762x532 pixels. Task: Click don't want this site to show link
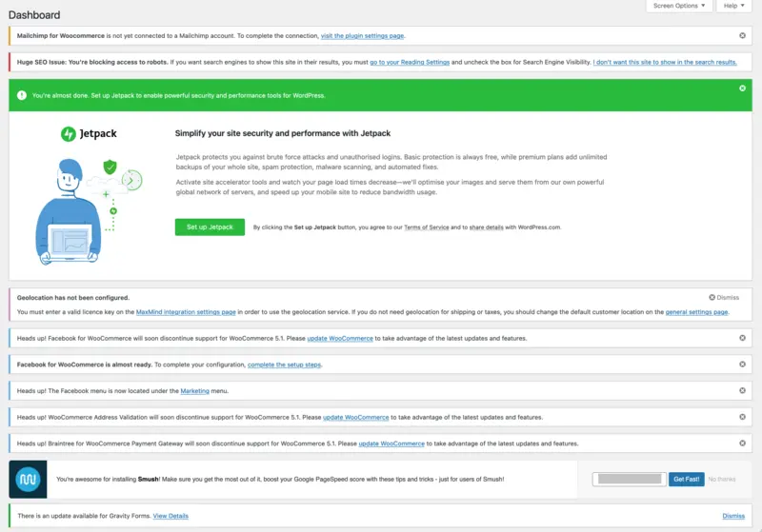pyautogui.click(x=665, y=62)
